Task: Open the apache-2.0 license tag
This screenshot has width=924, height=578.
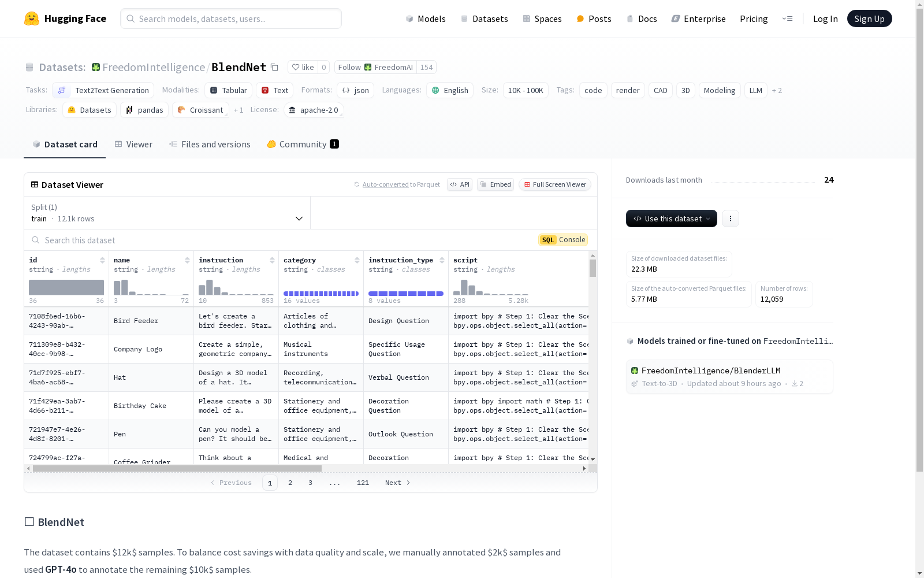Action: click(314, 110)
